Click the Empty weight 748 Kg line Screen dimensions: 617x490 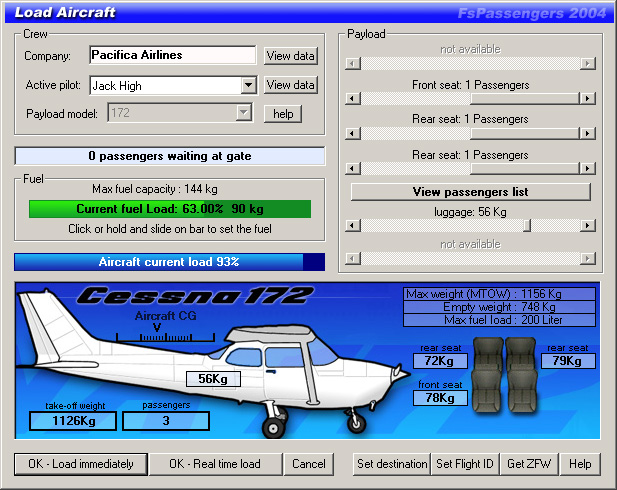click(x=499, y=307)
